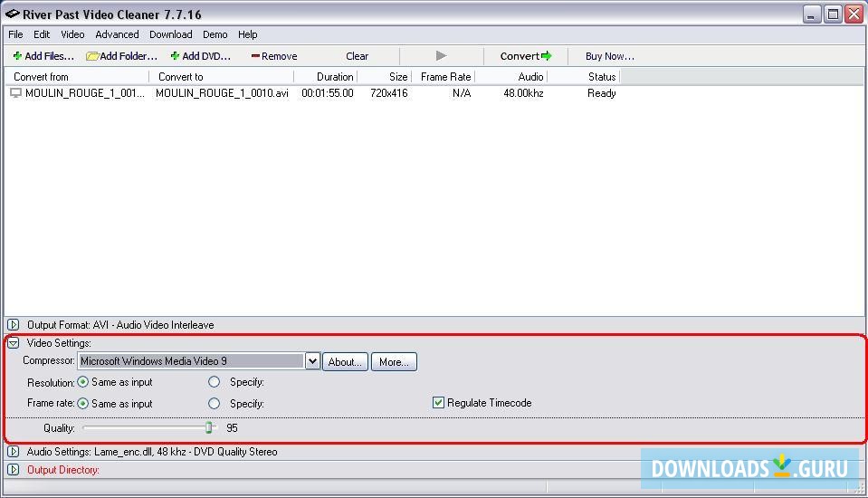
Task: Click the quality value 95
Action: pos(232,427)
